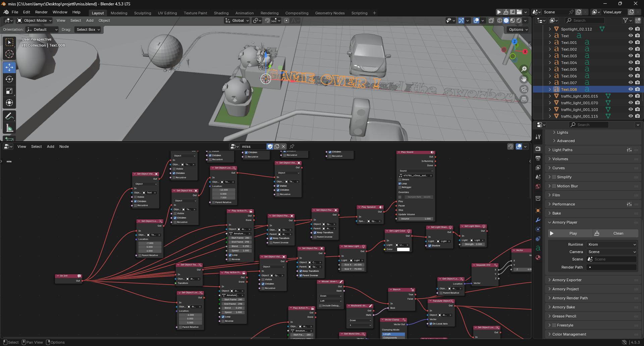
Task: Open the Render menu
Action: (x=41, y=12)
